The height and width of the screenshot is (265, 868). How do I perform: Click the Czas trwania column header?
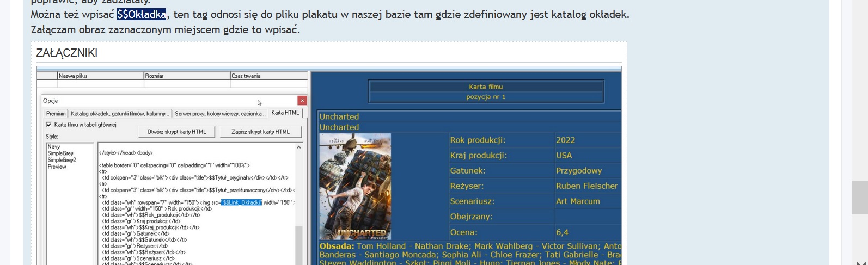[x=269, y=76]
